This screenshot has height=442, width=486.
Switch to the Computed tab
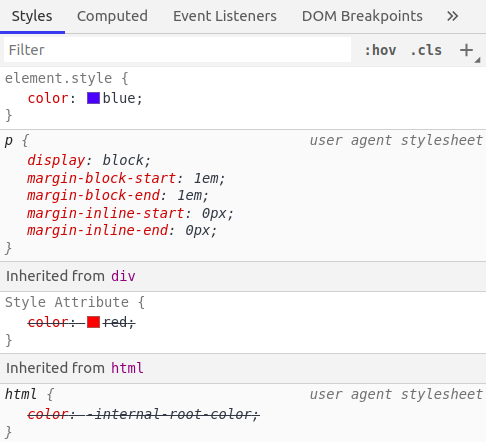[112, 16]
